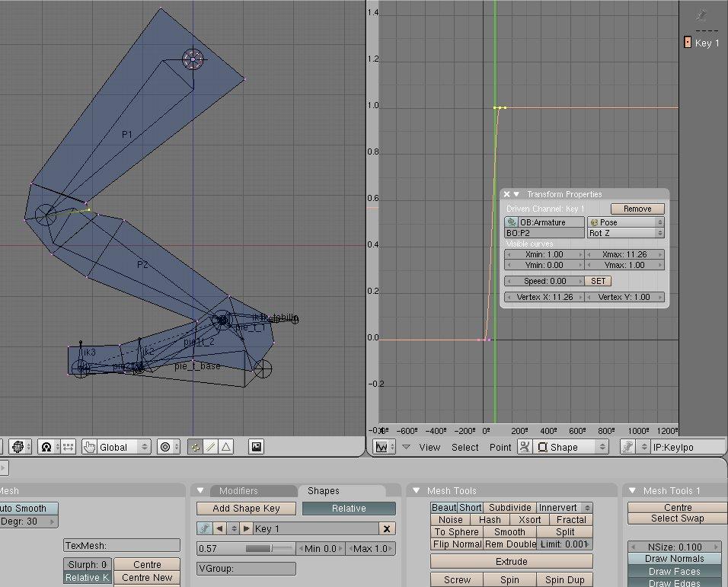Toggle the 3D manipulator hand icon
The image size is (728, 587).
pos(89,447)
